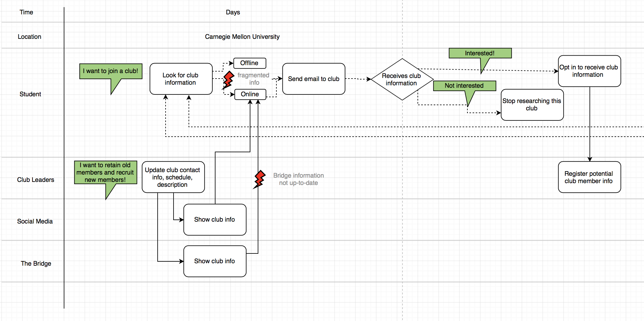This screenshot has height=321, width=644.
Task: Select the Offline box
Action: click(249, 63)
